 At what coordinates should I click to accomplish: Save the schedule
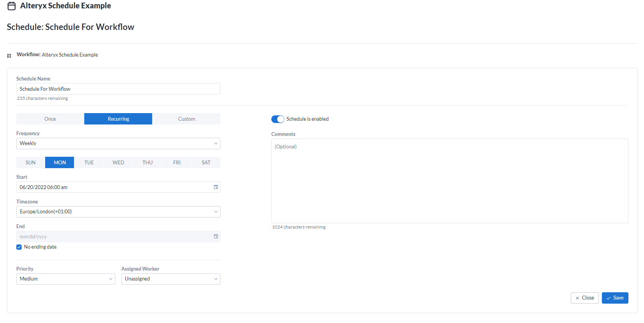tap(615, 298)
